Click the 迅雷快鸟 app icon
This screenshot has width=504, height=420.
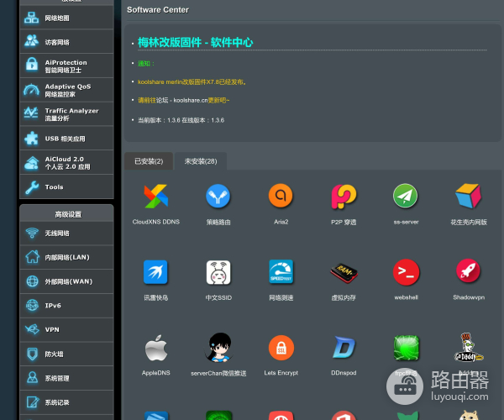point(155,272)
